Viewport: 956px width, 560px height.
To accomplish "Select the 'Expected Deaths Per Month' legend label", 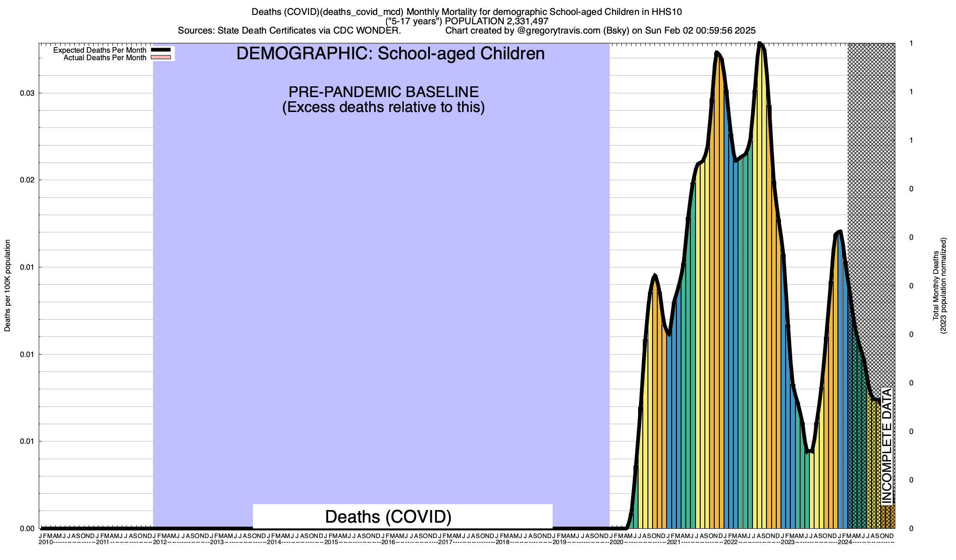I will pos(99,50).
